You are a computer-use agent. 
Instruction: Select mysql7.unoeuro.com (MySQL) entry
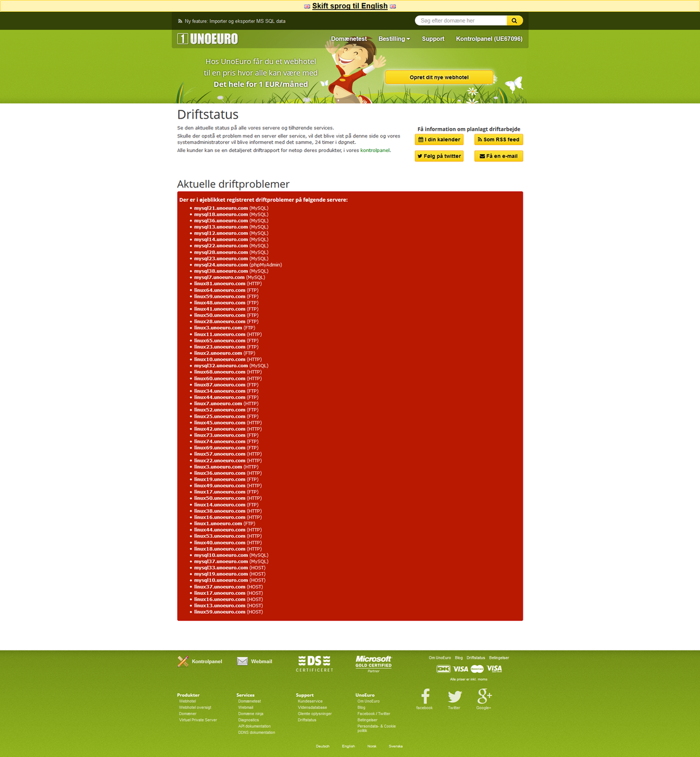click(230, 278)
